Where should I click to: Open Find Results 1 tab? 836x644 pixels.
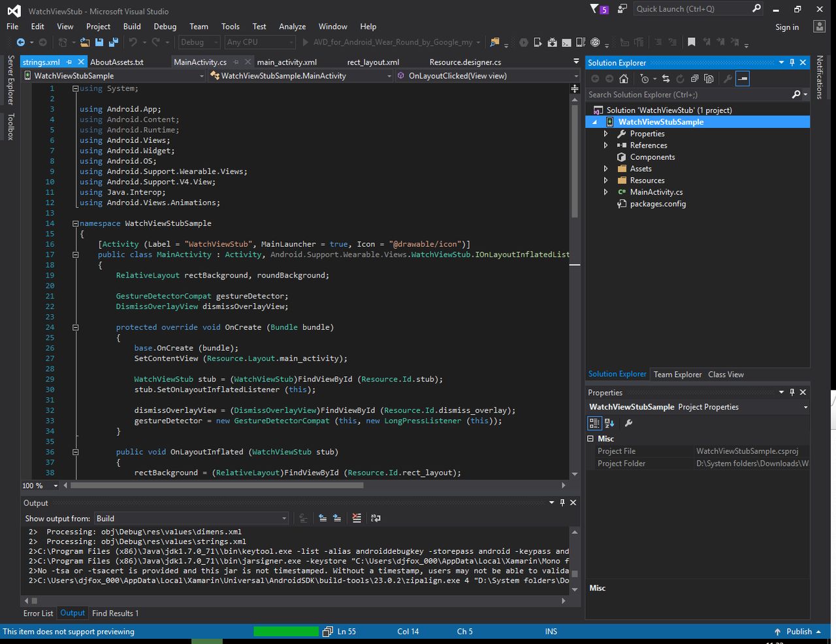click(115, 613)
